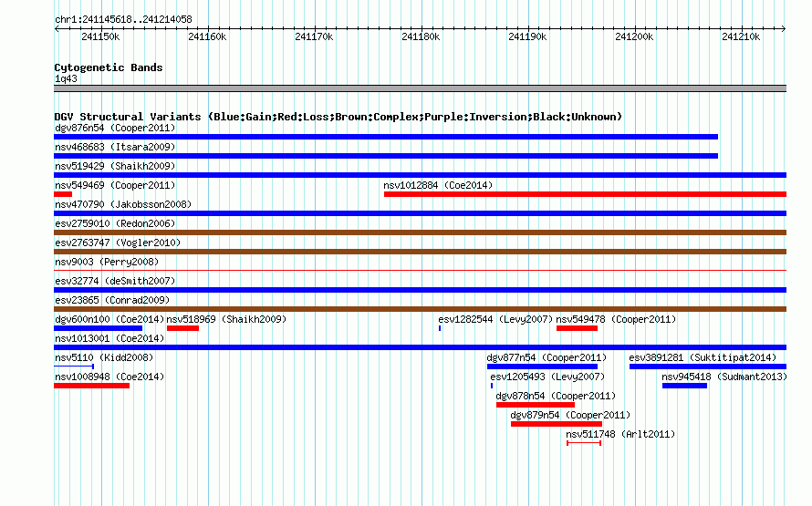Click the 1q43 band label

[66, 78]
